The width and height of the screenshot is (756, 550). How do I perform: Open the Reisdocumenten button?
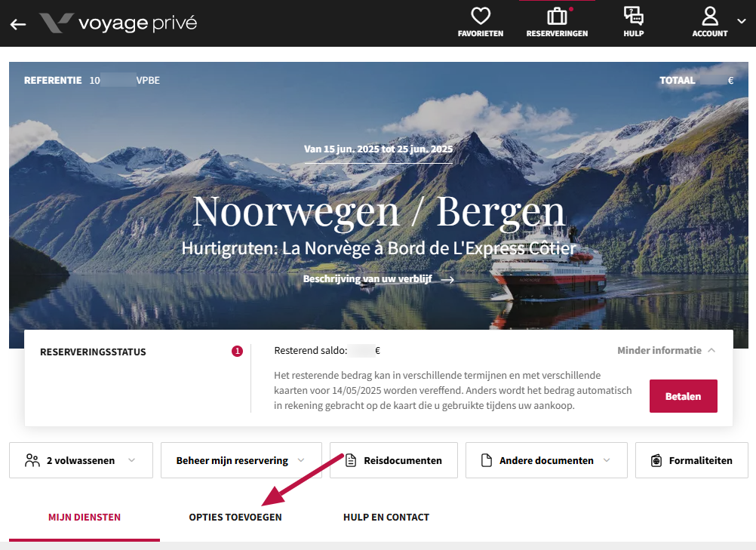click(x=393, y=460)
